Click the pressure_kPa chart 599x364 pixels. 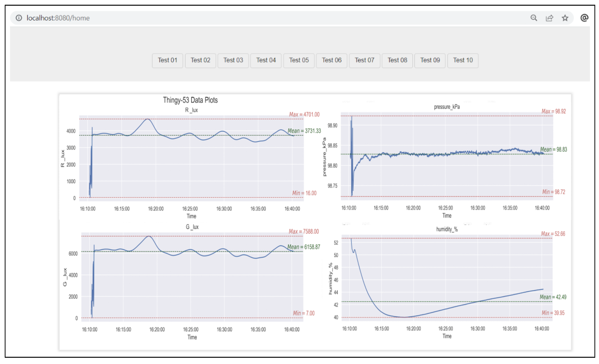(x=447, y=156)
